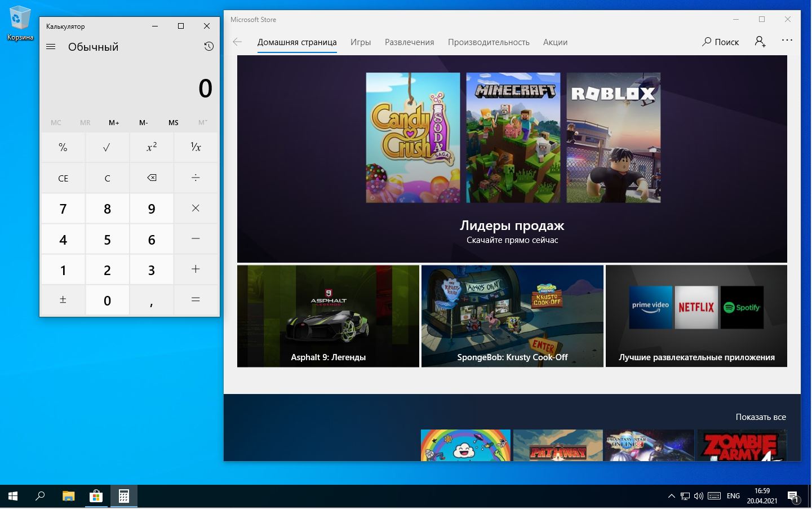Click the ENG language indicator
The width and height of the screenshot is (812, 509).
pos(733,496)
